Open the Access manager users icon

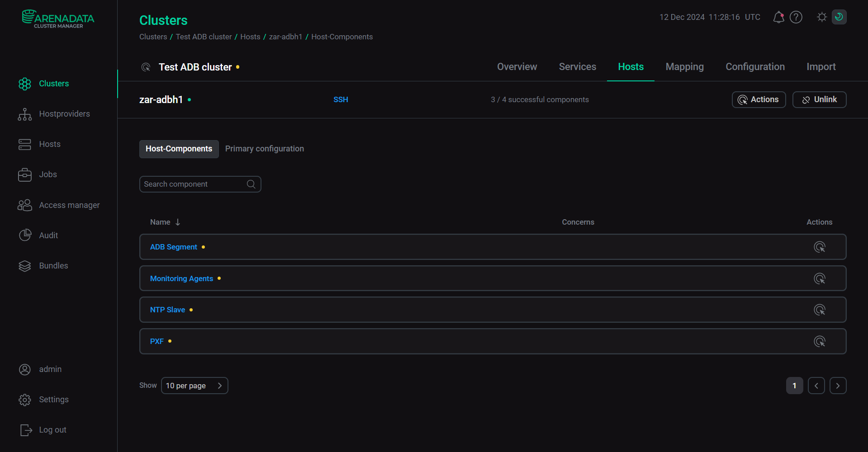[25, 205]
